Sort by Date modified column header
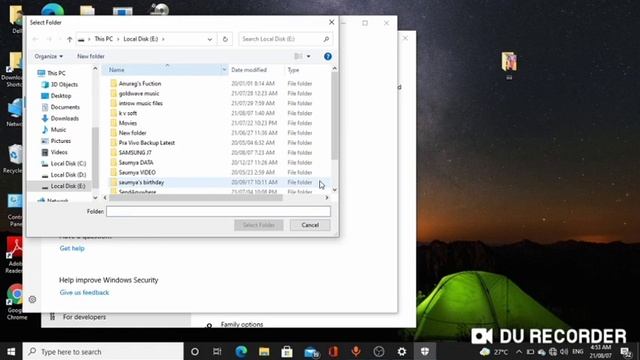Image resolution: width=640 pixels, height=360 pixels. 249,70
